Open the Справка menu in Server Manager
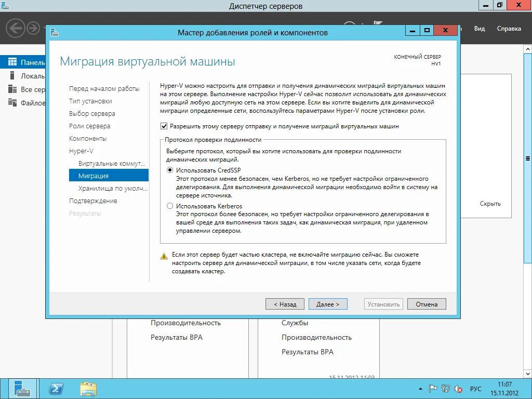The height and width of the screenshot is (399, 532). pos(509,29)
